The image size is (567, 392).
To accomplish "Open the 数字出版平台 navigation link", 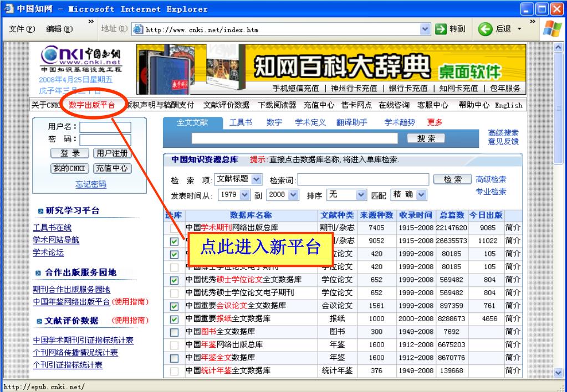I will click(92, 105).
